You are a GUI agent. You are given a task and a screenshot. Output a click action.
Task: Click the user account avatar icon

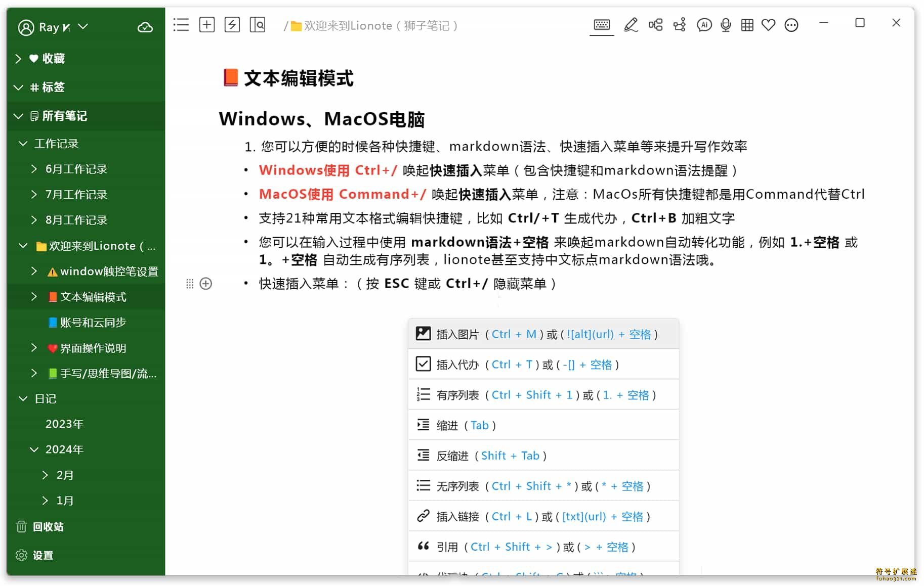pyautogui.click(x=26, y=27)
